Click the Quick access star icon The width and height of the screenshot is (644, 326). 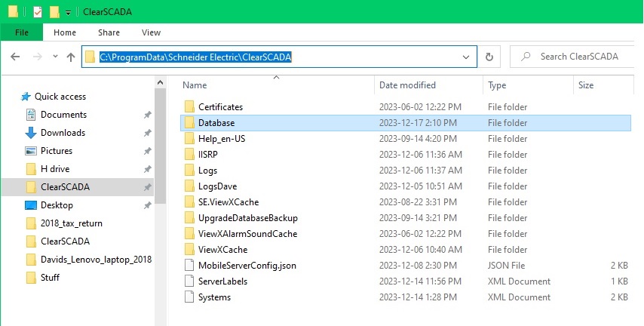(x=26, y=97)
